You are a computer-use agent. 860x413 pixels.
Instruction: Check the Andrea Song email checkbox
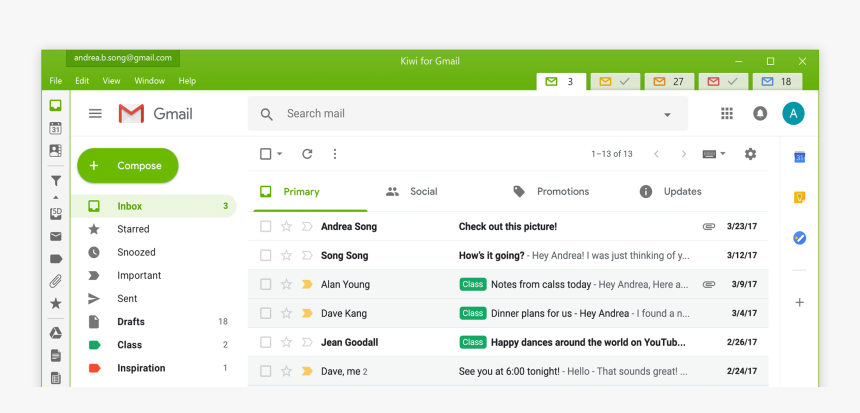265,227
